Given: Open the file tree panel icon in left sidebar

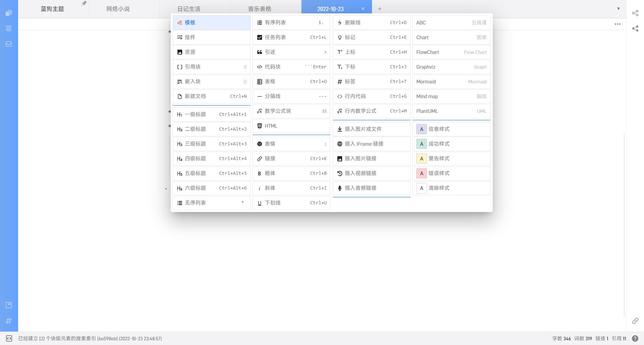Looking at the screenshot, I should coord(9,13).
